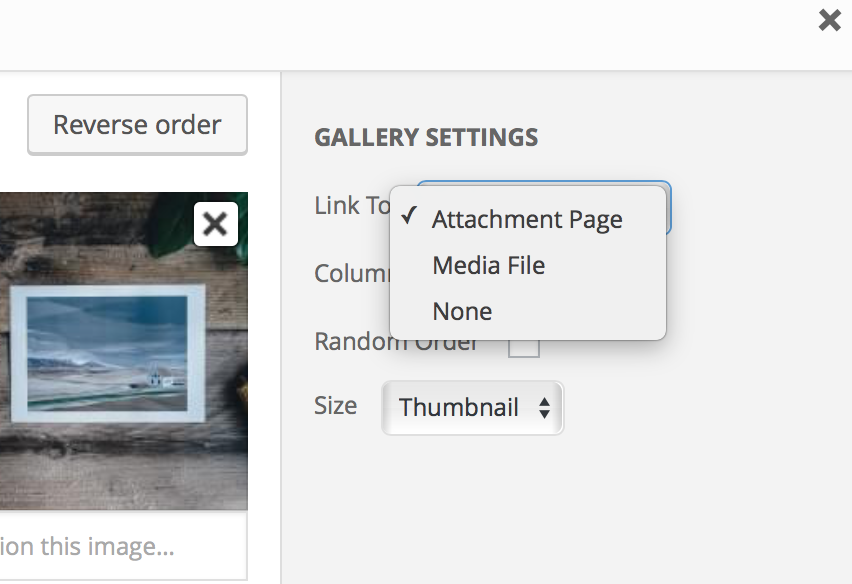Screen dimensions: 852x584
Task: Choose Media File from the Link To list
Action: 488,266
